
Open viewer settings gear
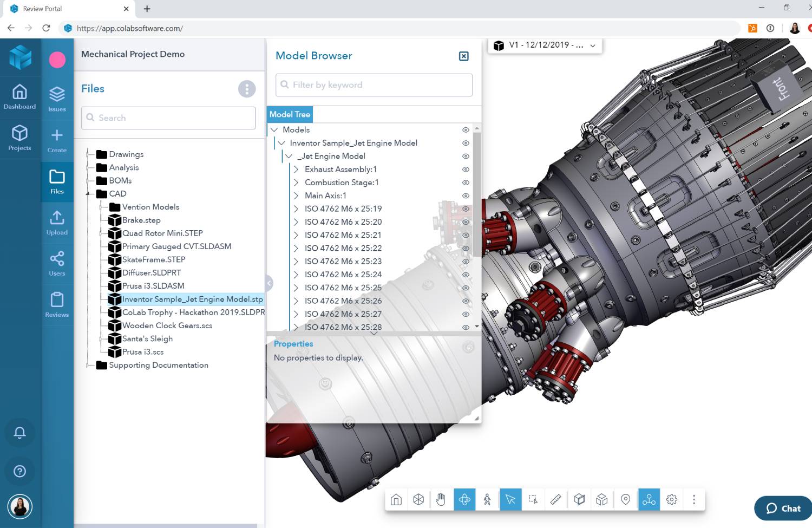point(672,499)
